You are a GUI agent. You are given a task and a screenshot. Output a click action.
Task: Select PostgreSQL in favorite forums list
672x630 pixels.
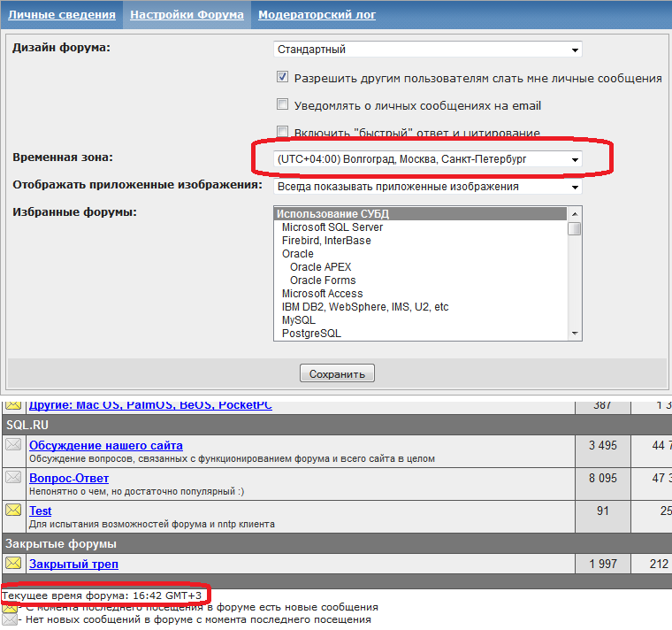point(311,334)
